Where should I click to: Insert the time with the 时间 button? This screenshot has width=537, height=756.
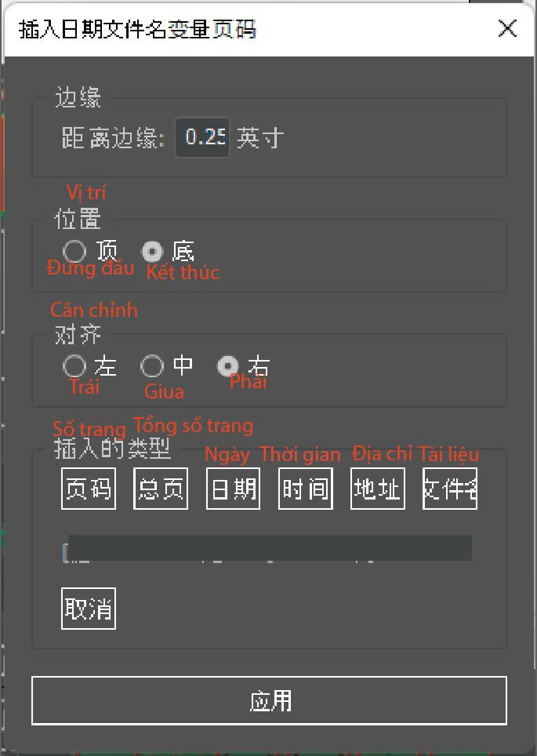click(x=306, y=489)
